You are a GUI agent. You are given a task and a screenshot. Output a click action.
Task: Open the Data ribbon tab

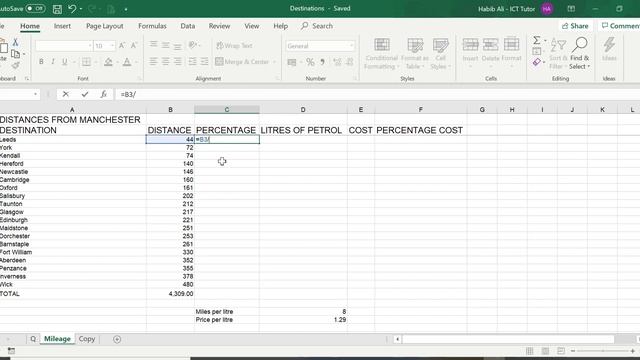pyautogui.click(x=187, y=26)
